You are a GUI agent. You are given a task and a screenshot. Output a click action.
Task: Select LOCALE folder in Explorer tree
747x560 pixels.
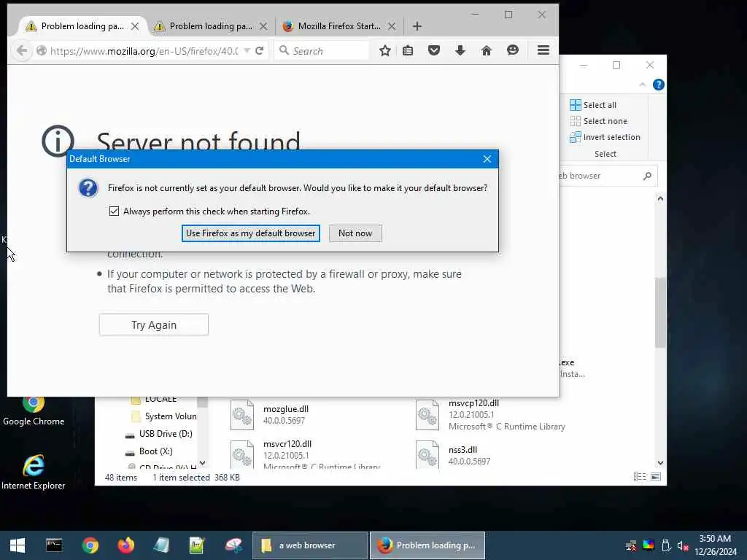click(x=155, y=400)
